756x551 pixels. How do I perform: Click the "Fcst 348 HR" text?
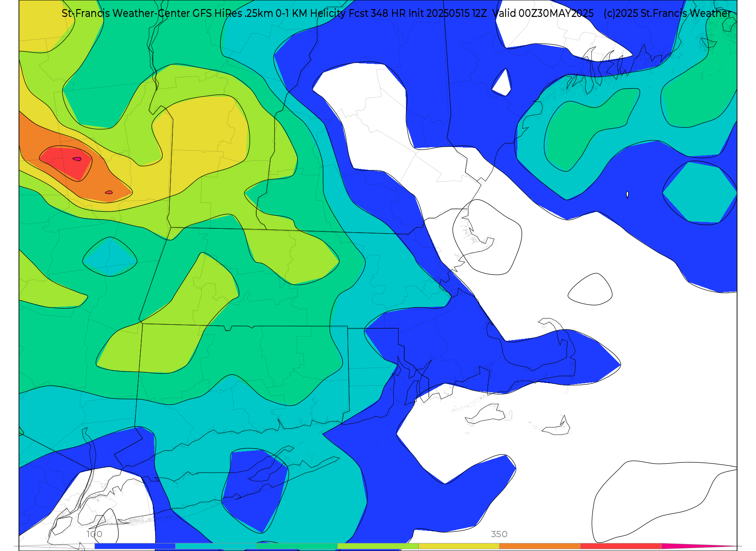[x=378, y=13]
